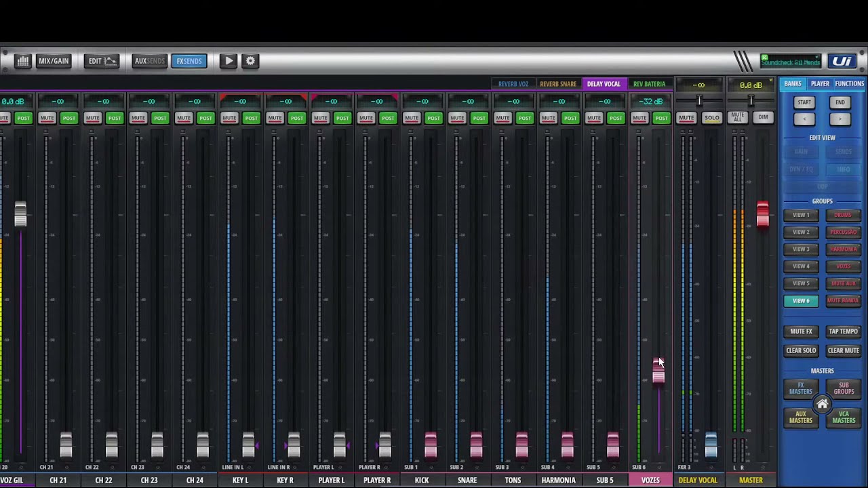This screenshot has height=488, width=868.
Task: Toggle POST on SNARE subgroup
Action: click(x=479, y=118)
